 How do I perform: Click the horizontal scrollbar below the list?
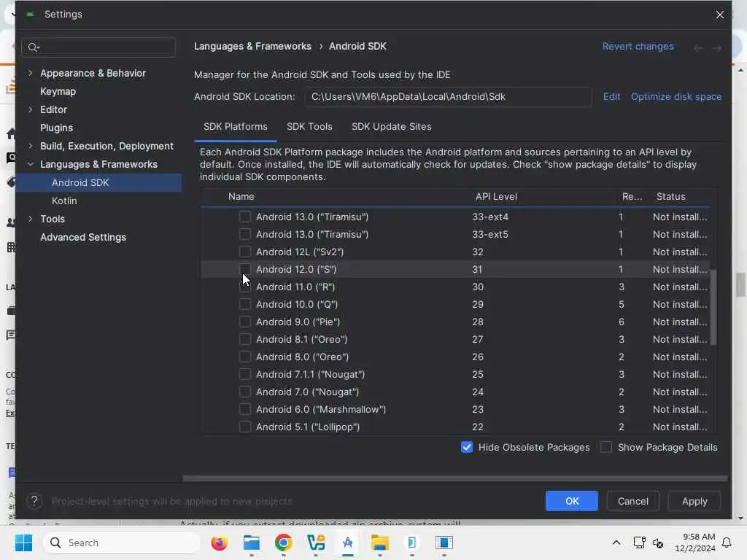click(x=455, y=478)
